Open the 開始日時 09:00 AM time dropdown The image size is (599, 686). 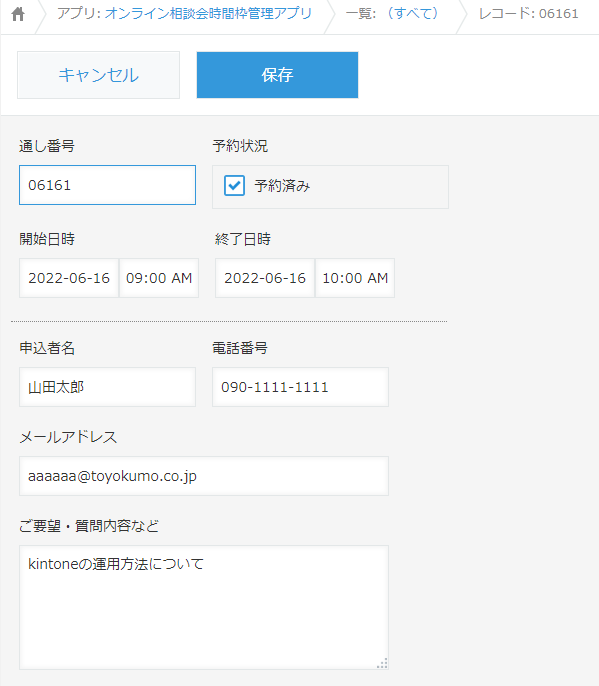pos(159,278)
